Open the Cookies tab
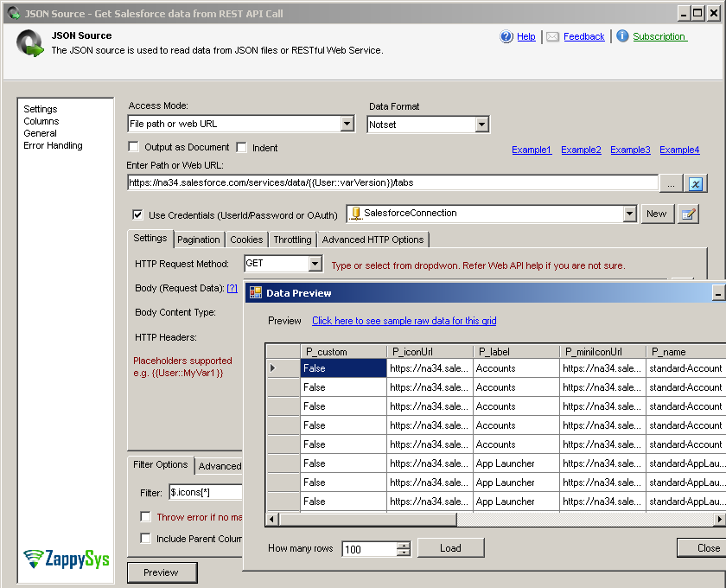This screenshot has height=588, width=726. 246,240
